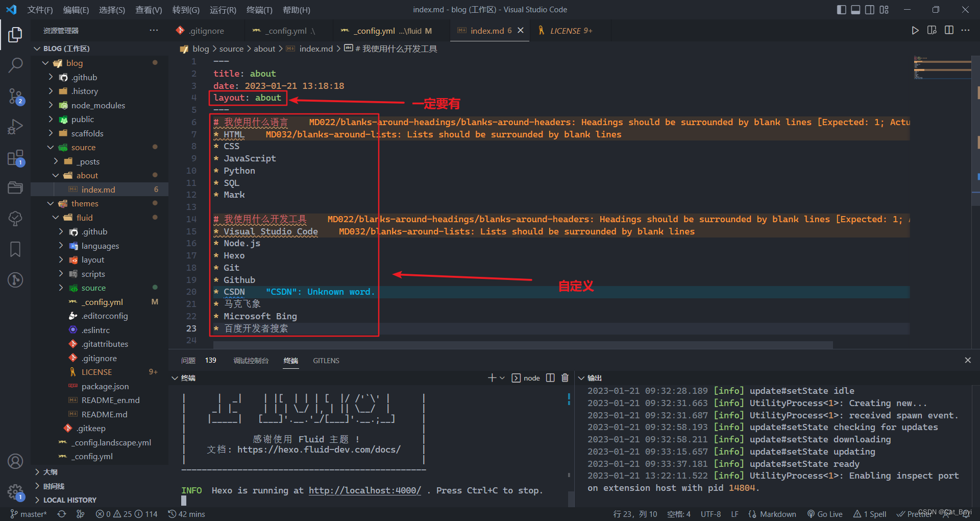The width and height of the screenshot is (980, 521).
Task: Toggle primary side bar layout icon
Action: pos(842,10)
